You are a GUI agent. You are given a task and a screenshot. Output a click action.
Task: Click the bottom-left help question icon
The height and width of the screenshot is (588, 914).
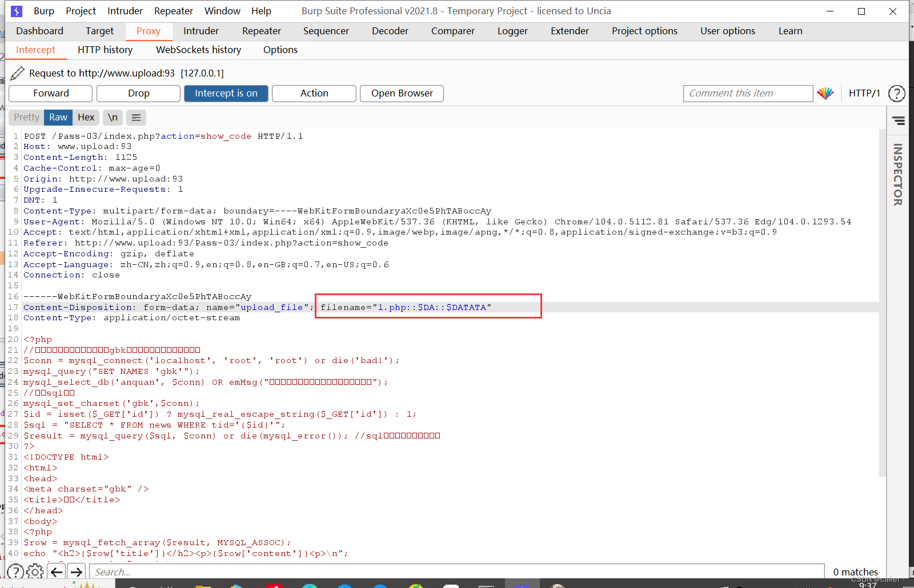[x=15, y=571]
